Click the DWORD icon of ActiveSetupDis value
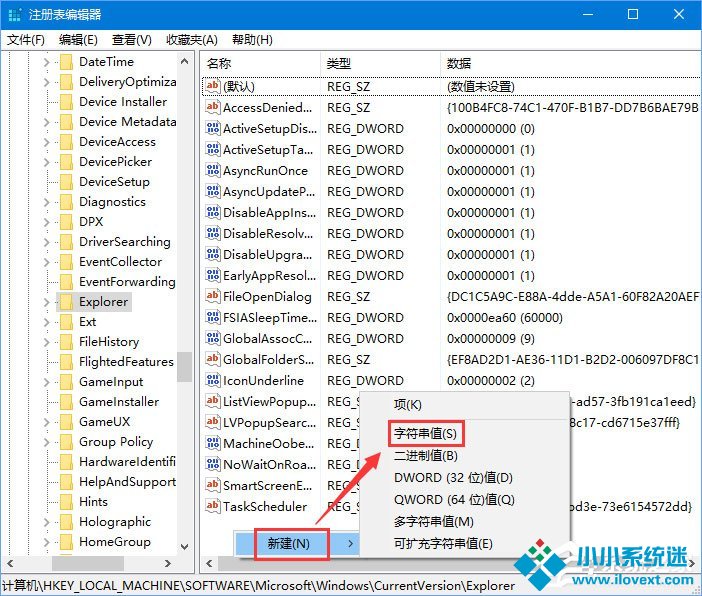The image size is (702, 596). coord(212,129)
